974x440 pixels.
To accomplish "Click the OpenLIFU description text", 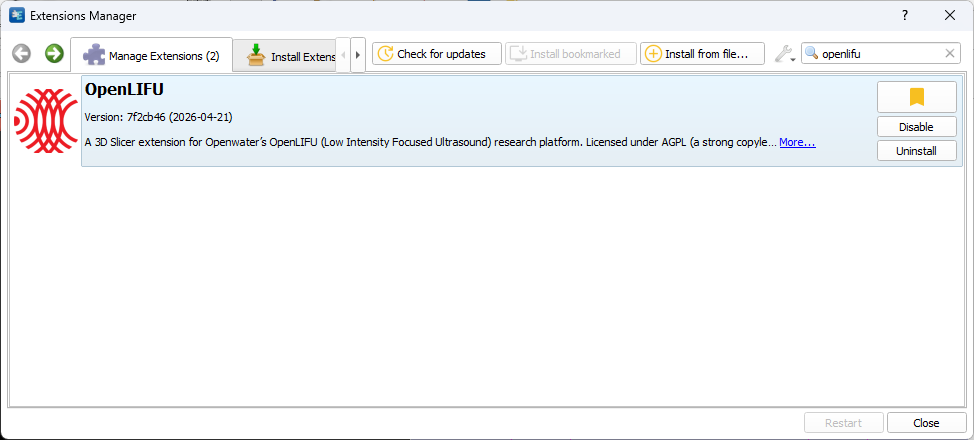I will (x=430, y=142).
